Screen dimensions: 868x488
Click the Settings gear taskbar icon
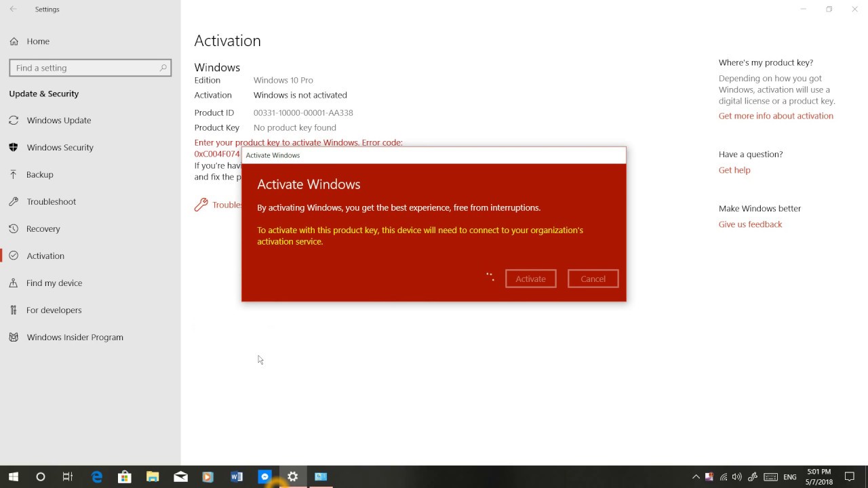click(x=293, y=477)
